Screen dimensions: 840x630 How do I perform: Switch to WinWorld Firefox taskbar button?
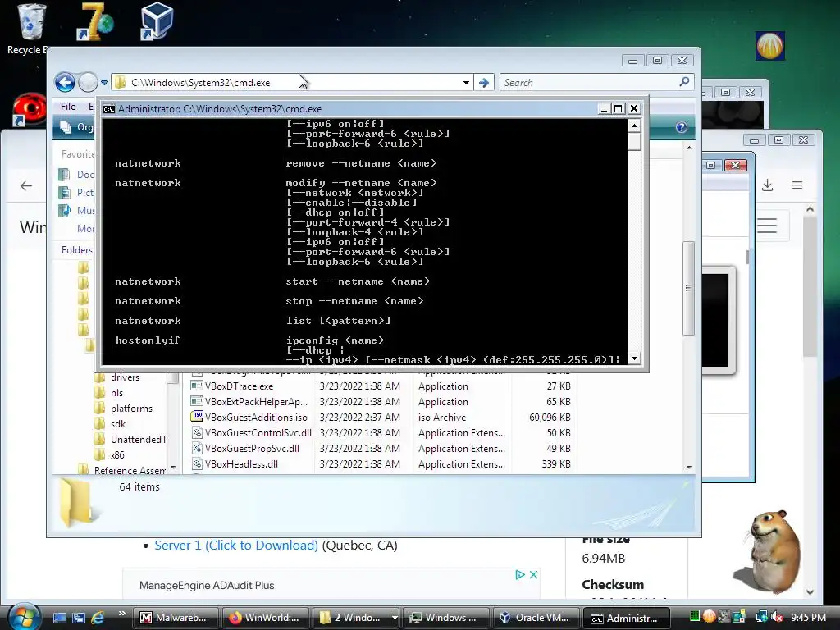click(x=265, y=618)
